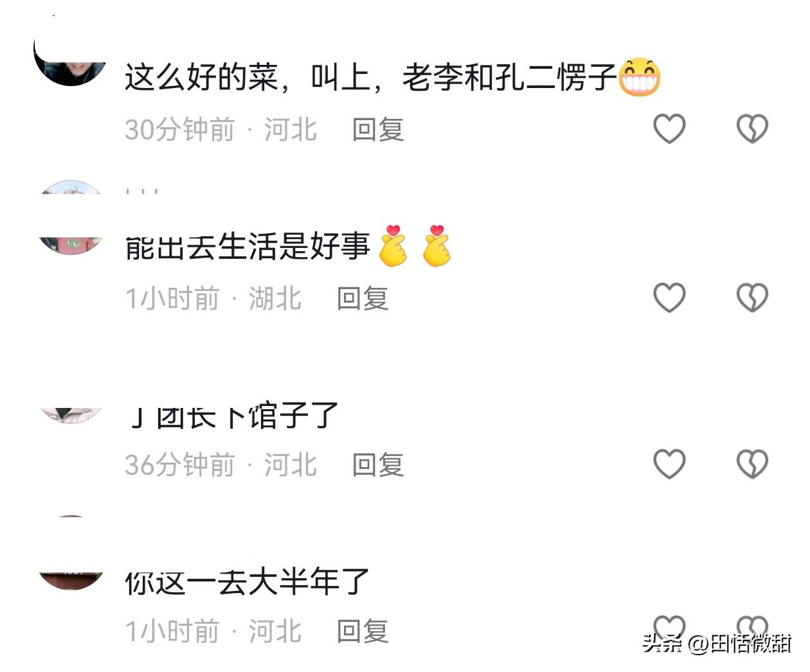Open the 头条 @田恬微甜 watermark link
Image resolution: width=810 pixels, height=672 pixels.
click(x=717, y=643)
